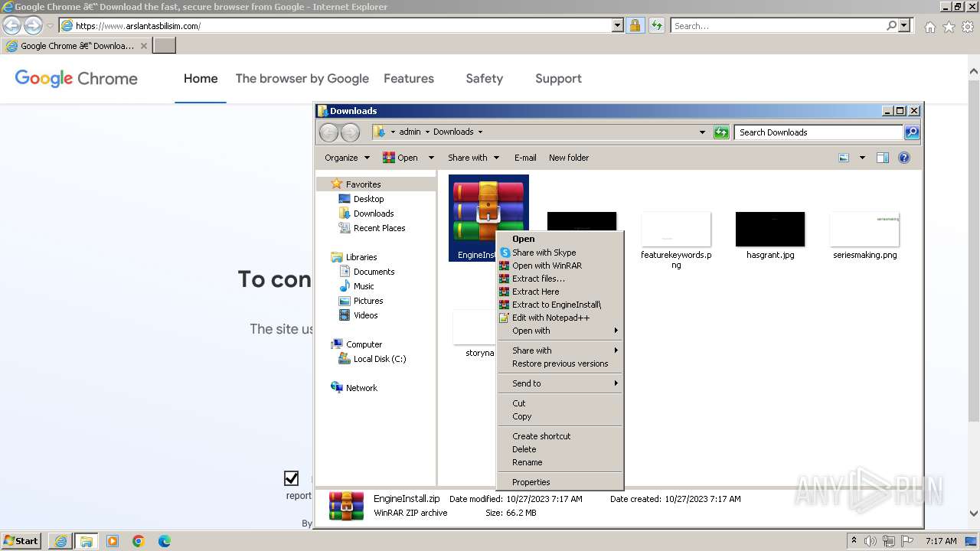This screenshot has height=551, width=980.
Task: Click the E-mail toolbar button
Action: [x=525, y=158]
